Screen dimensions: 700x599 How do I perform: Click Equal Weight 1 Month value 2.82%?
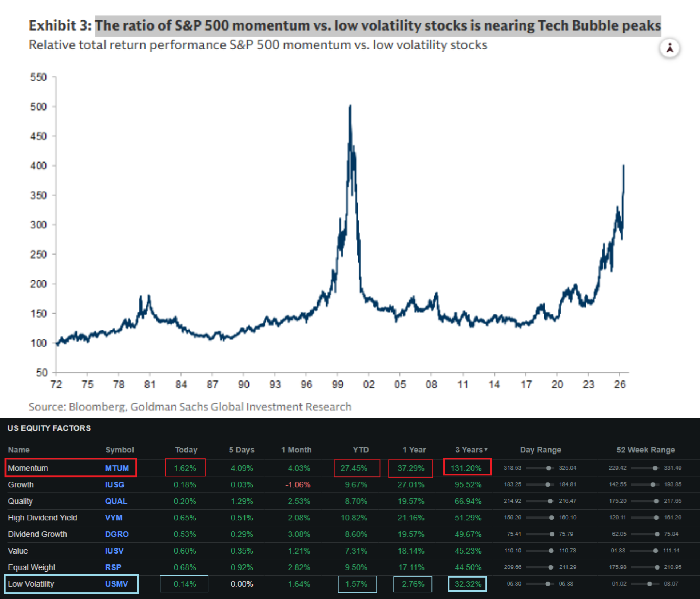coord(299,567)
